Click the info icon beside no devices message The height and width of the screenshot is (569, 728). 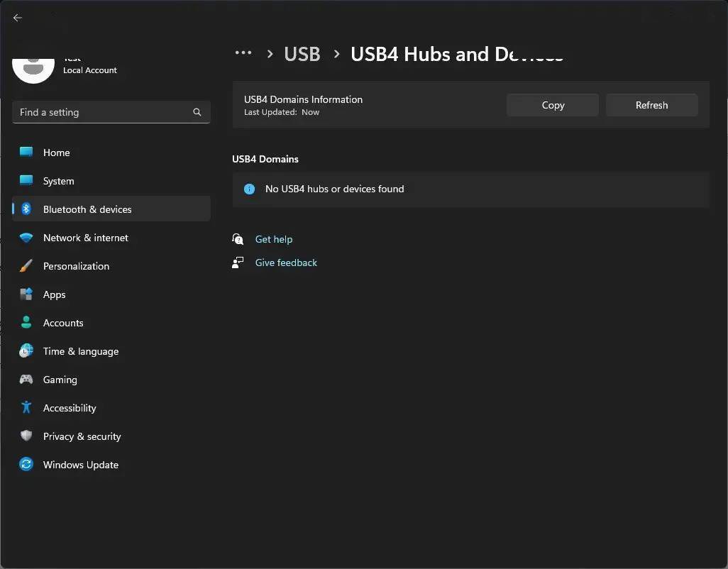tap(249, 189)
